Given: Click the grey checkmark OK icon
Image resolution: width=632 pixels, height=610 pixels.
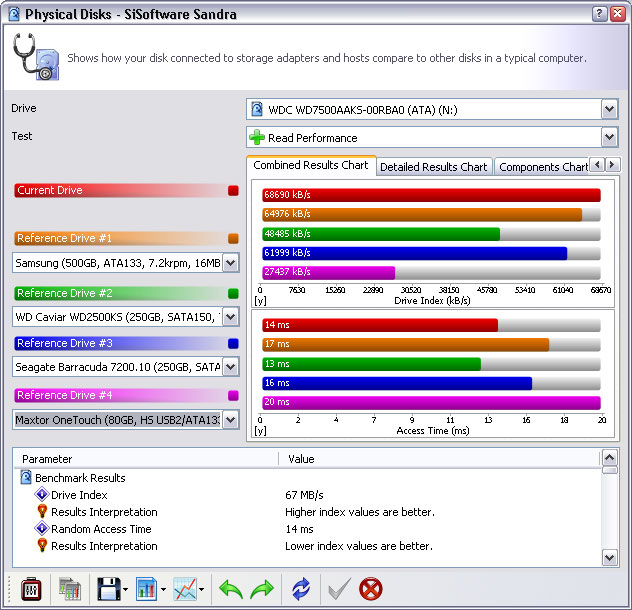Looking at the screenshot, I should click(x=339, y=589).
